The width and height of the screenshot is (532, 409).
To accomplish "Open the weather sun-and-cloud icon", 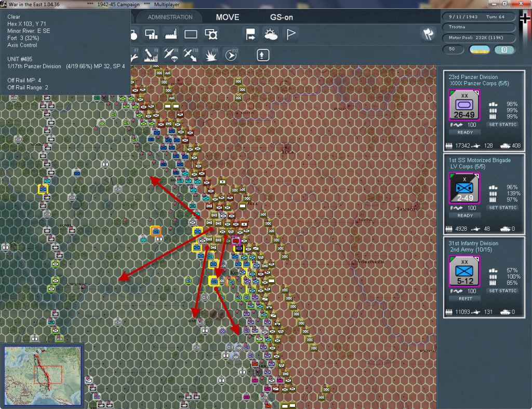I will [x=271, y=34].
